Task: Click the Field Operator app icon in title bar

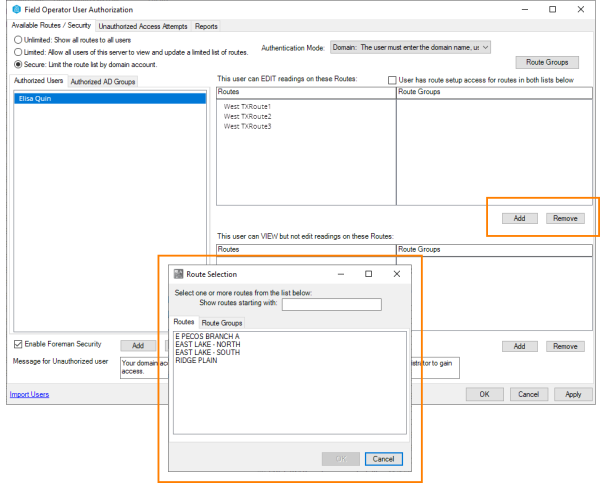Action: (16, 9)
